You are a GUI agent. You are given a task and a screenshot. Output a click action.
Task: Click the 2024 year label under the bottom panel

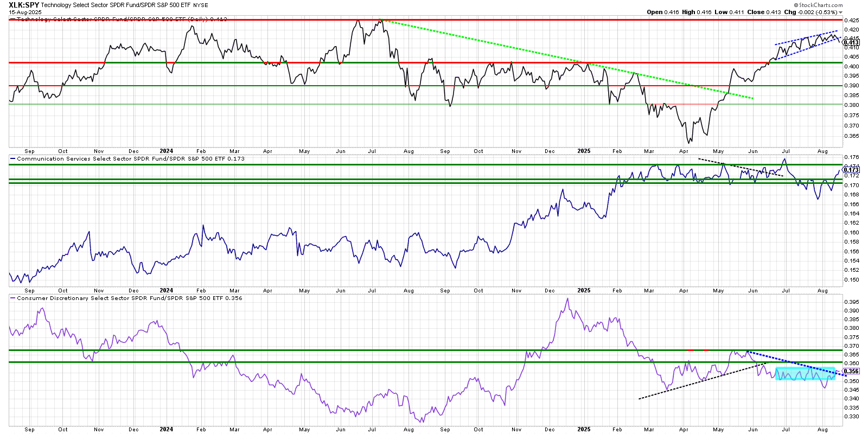click(167, 429)
